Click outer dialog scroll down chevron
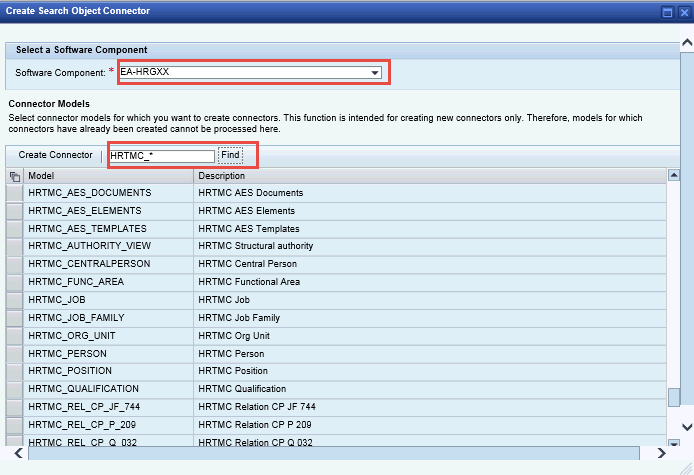 tap(687, 427)
